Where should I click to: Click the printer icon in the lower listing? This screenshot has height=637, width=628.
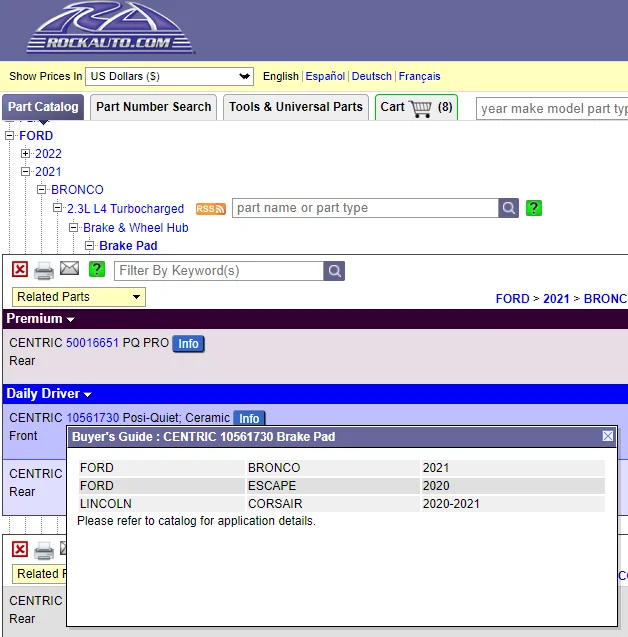point(44,551)
